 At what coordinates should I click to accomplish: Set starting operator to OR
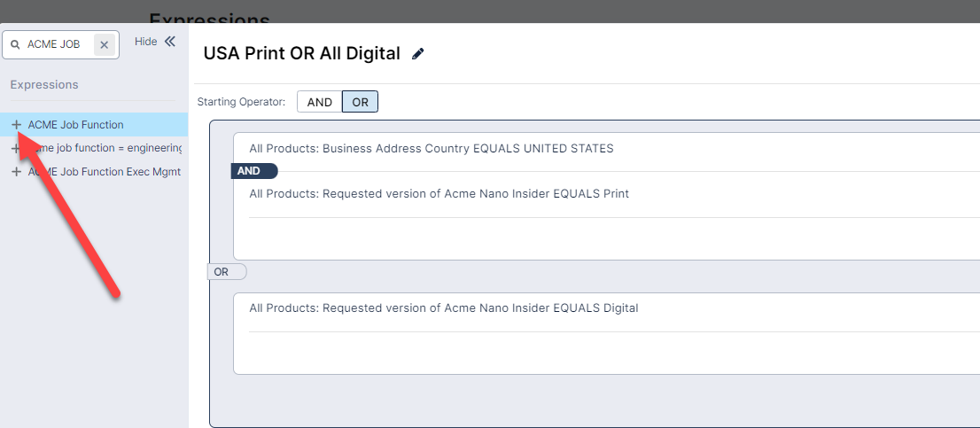(360, 102)
